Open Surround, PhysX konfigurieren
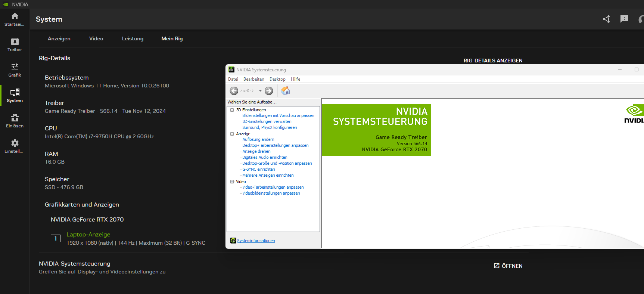This screenshot has height=294, width=644. click(270, 127)
